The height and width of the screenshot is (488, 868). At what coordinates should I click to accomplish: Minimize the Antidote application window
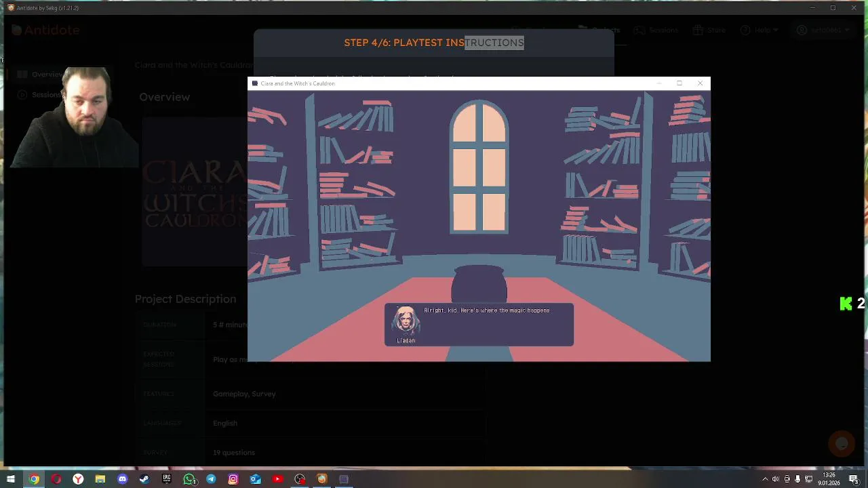812,8
